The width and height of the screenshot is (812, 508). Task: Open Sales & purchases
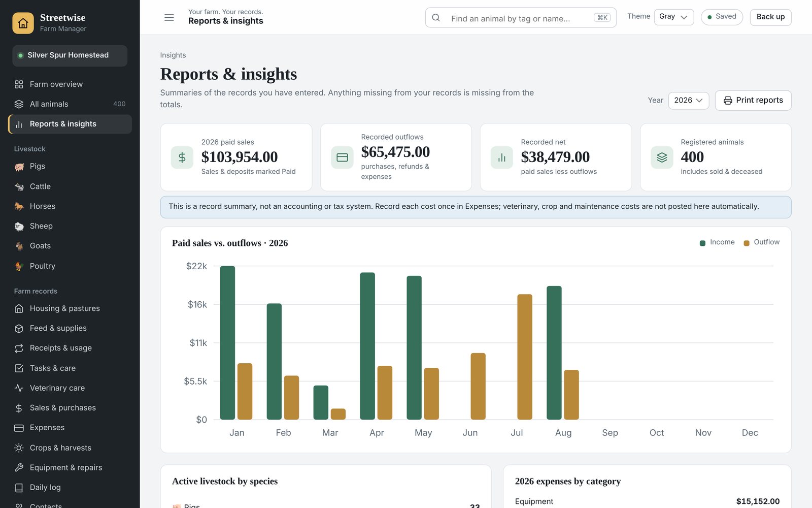(x=70, y=407)
